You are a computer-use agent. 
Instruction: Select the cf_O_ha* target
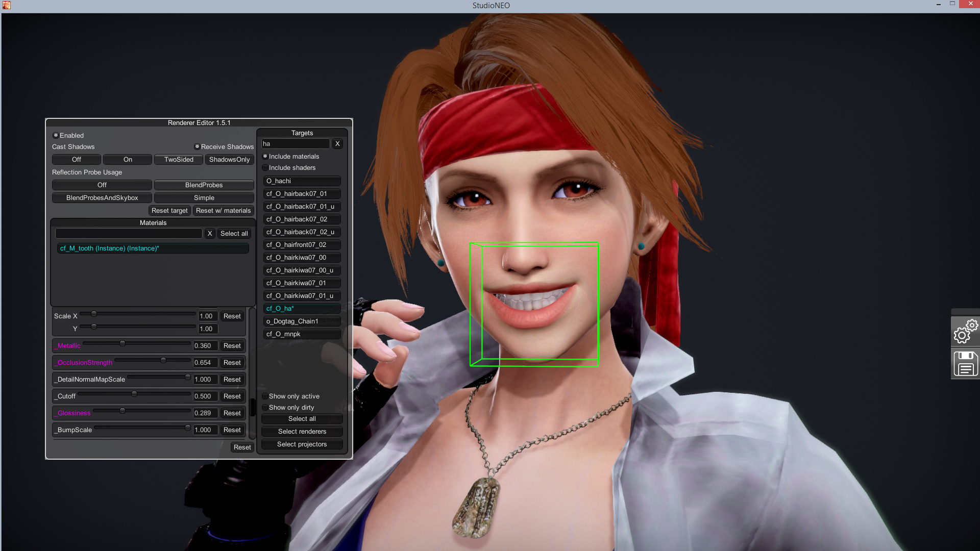click(x=302, y=308)
